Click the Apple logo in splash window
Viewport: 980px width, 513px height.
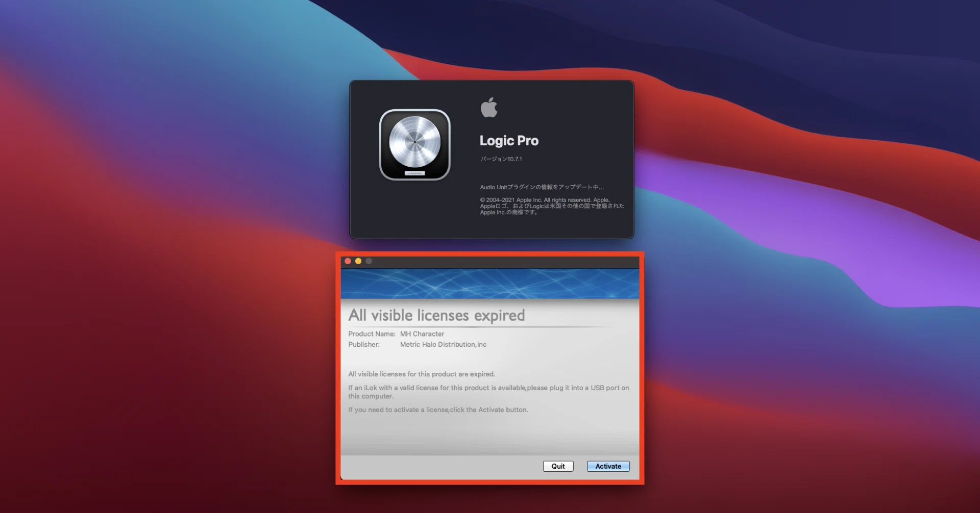click(x=489, y=107)
